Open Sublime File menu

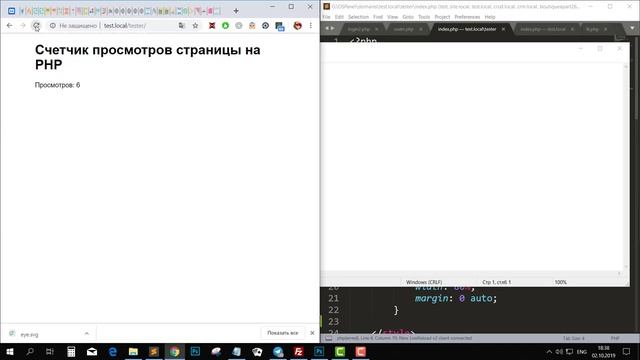327,17
